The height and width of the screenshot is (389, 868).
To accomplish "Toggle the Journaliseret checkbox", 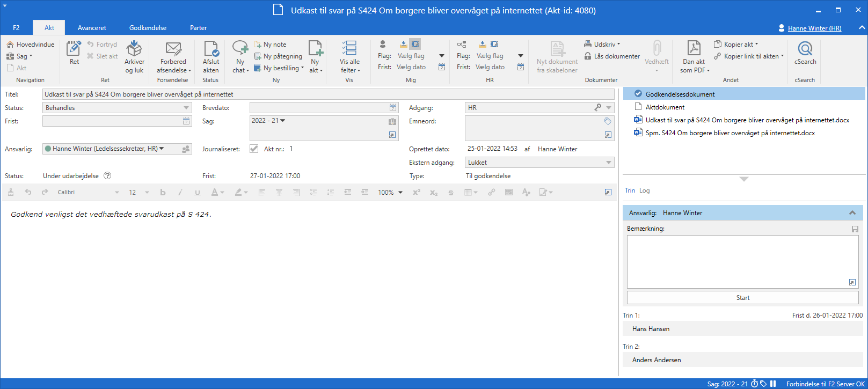I will [x=254, y=149].
